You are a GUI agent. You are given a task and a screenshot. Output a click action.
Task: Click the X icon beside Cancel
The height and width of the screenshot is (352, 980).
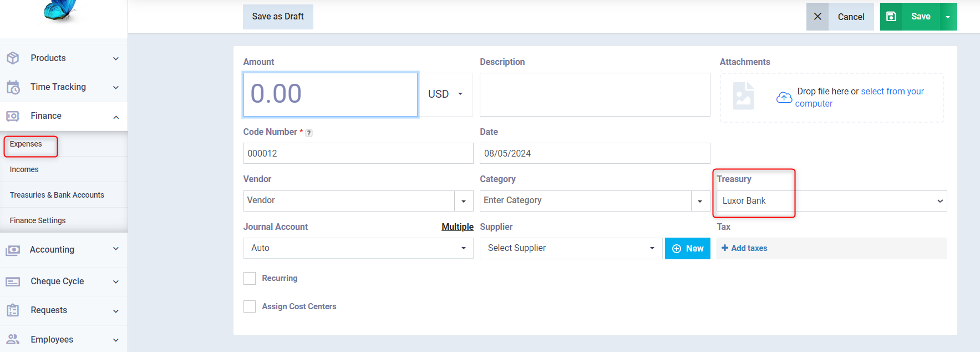pos(817,17)
